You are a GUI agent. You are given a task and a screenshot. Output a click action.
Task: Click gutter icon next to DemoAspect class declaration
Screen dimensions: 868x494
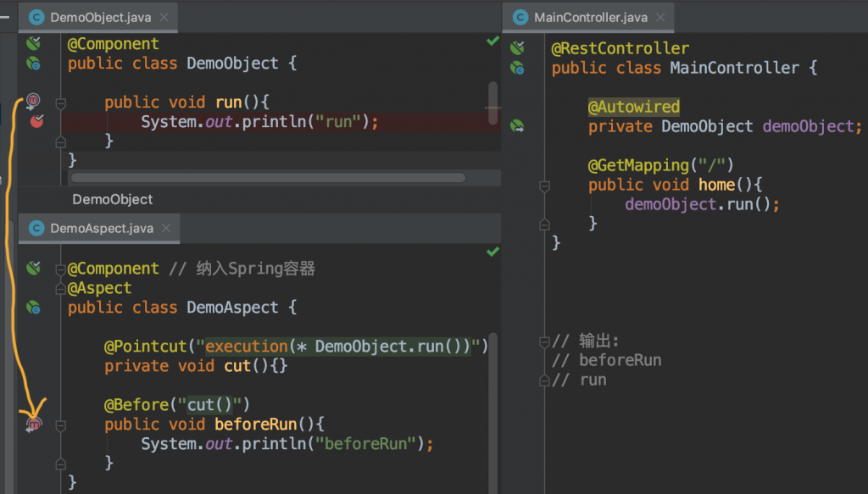pos(33,307)
